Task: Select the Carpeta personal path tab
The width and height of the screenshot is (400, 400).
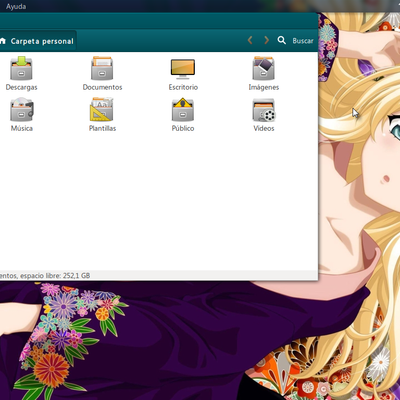Action: click(x=37, y=41)
